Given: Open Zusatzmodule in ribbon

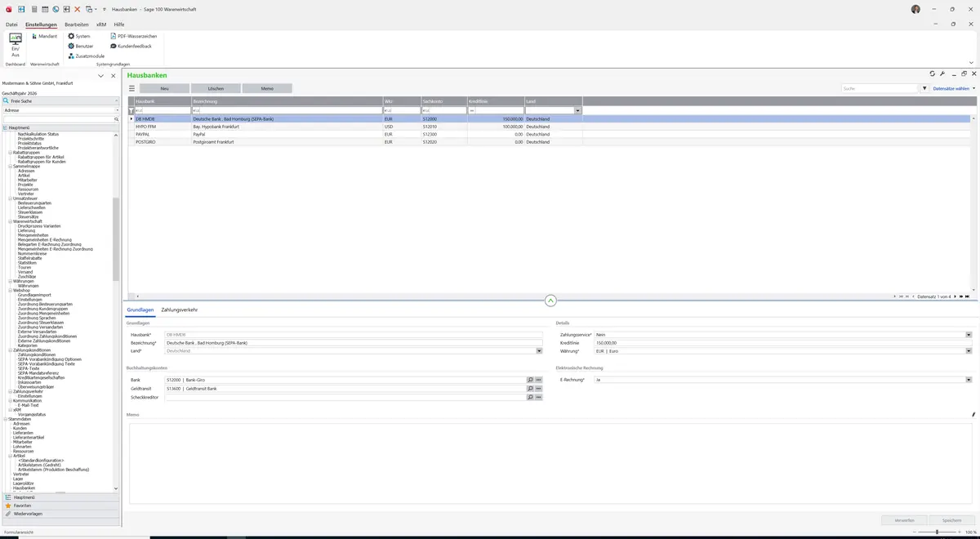Looking at the screenshot, I should [87, 56].
